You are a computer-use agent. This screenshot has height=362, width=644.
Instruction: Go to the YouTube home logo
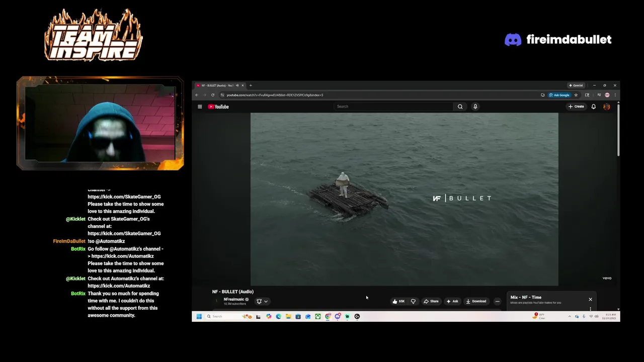pos(218,107)
